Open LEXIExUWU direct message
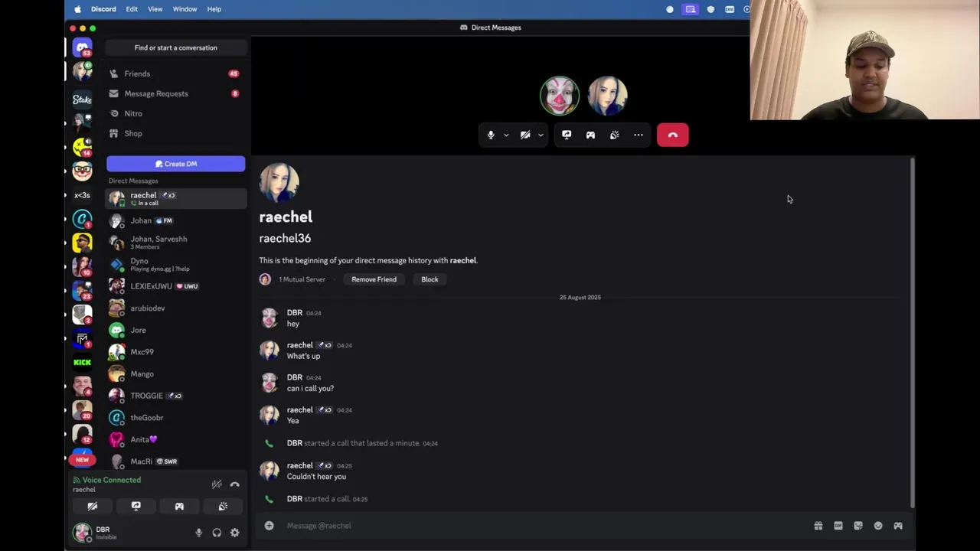Image resolution: width=980 pixels, height=551 pixels. 175,286
